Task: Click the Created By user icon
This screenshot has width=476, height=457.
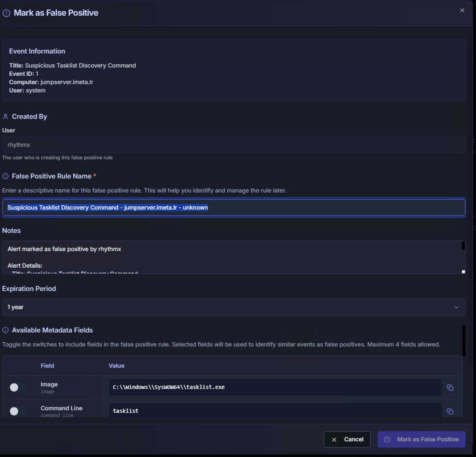Action: click(5, 117)
